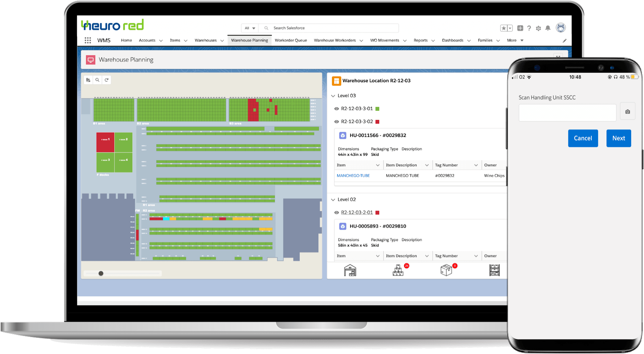Open the Dashboards menu item
The height and width of the screenshot is (354, 644).
pos(453,40)
